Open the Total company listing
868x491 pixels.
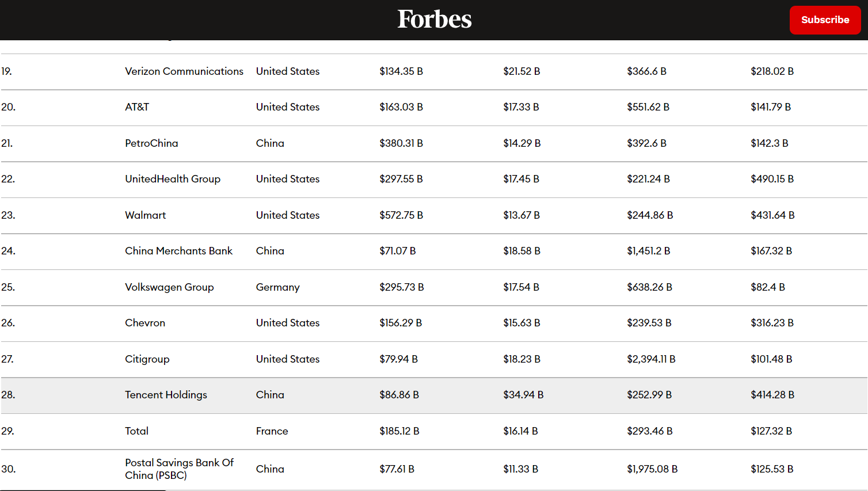[x=136, y=431]
